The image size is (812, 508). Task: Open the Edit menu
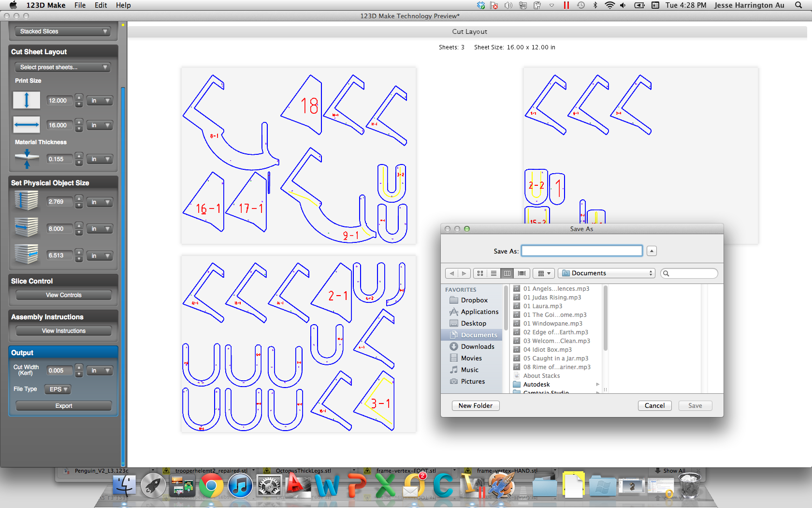coord(101,5)
